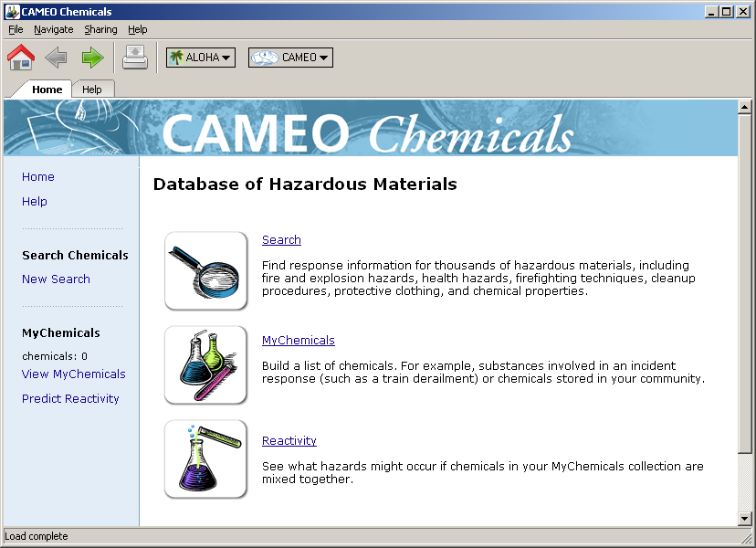
Task: Minimize the CAMEO Chemicals window
Action: coord(711,12)
